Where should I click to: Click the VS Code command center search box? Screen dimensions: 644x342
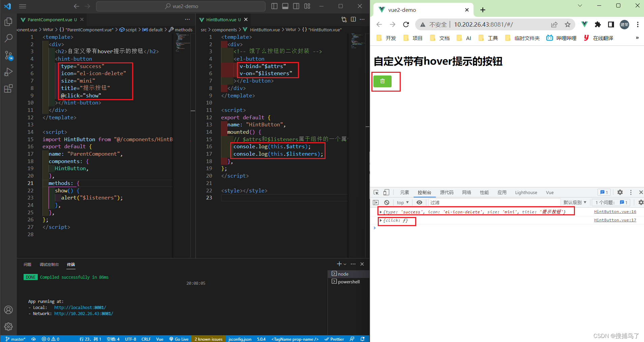point(181,6)
